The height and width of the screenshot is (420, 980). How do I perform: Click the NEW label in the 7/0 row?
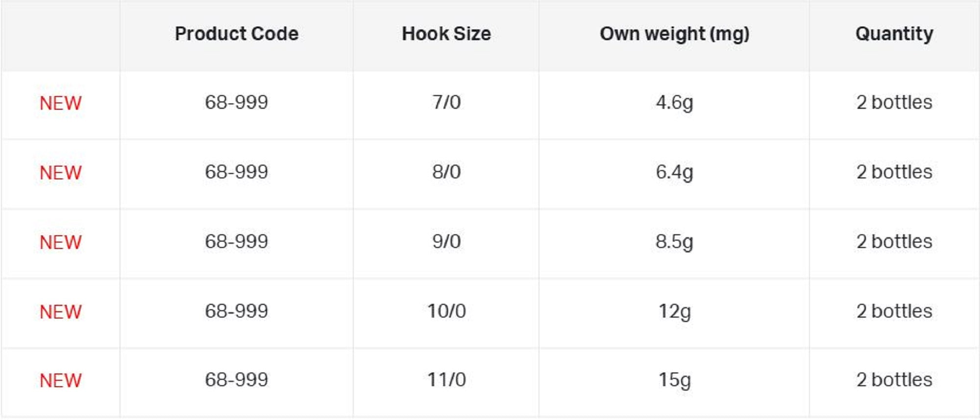pos(61,103)
